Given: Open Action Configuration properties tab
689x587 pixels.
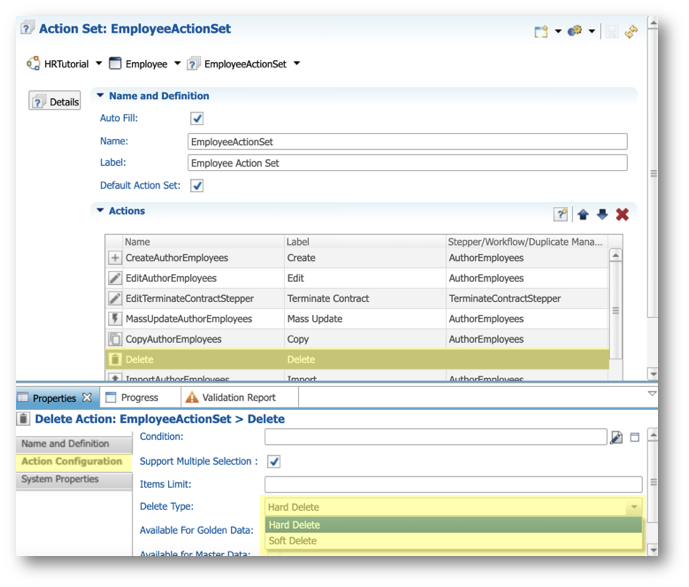Looking at the screenshot, I should pos(74,461).
